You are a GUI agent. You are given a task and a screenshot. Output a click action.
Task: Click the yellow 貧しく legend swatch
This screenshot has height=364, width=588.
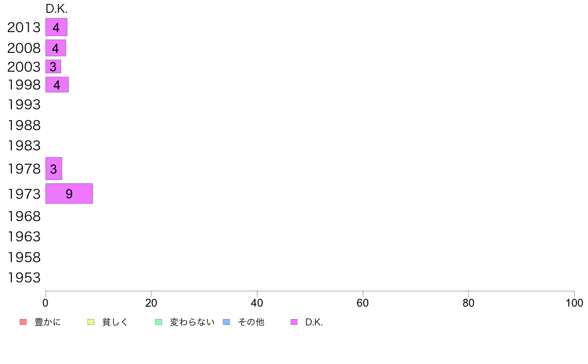91,322
